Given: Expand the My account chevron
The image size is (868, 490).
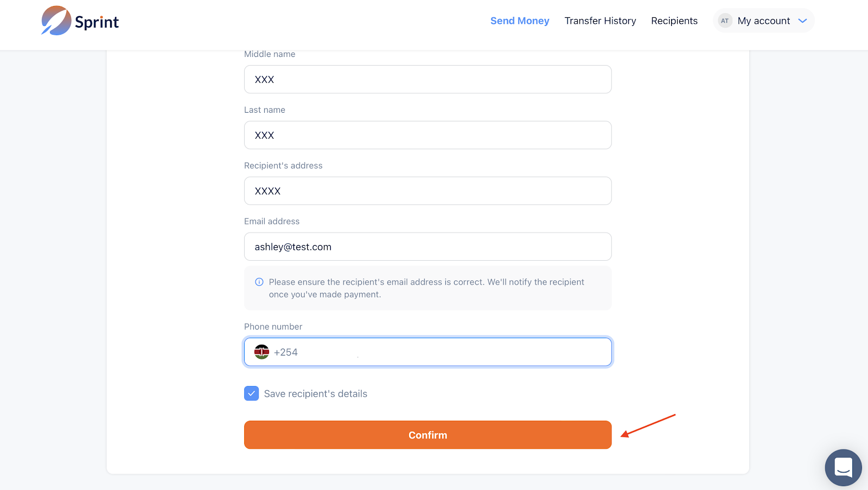Looking at the screenshot, I should tap(803, 21).
